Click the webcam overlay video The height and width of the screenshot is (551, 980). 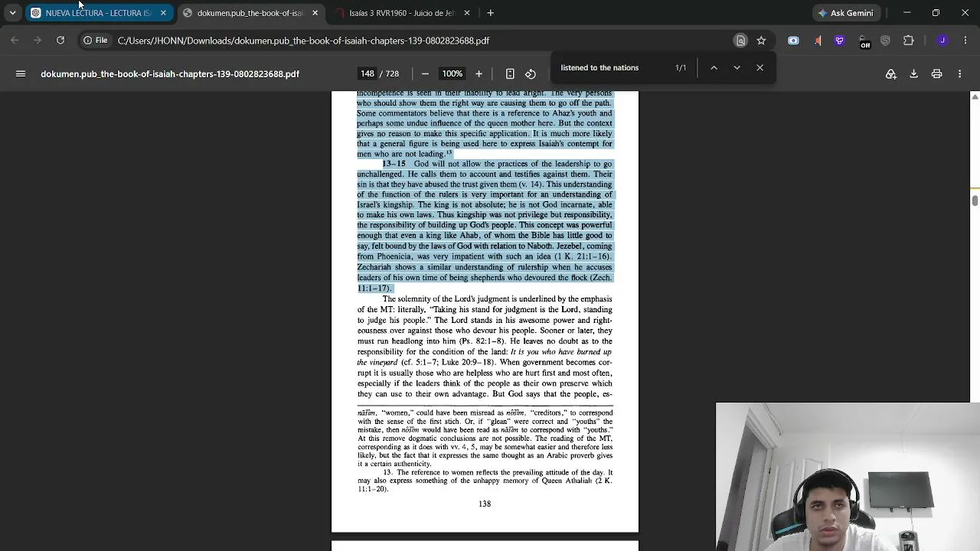tap(848, 477)
